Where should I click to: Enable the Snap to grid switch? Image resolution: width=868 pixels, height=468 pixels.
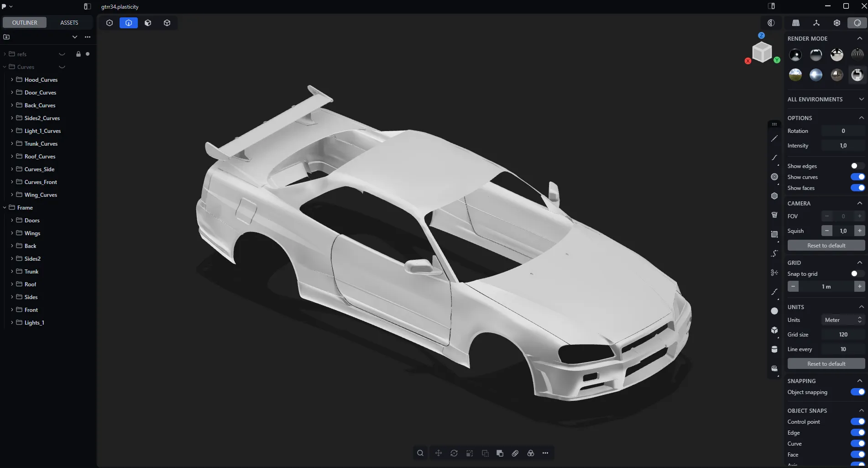858,273
